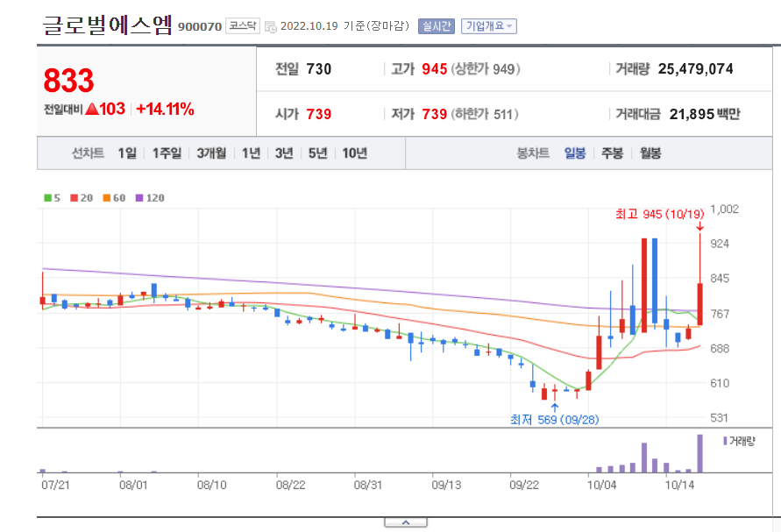Click the calendar icon beside the date
781x532 pixels.
tap(271, 26)
